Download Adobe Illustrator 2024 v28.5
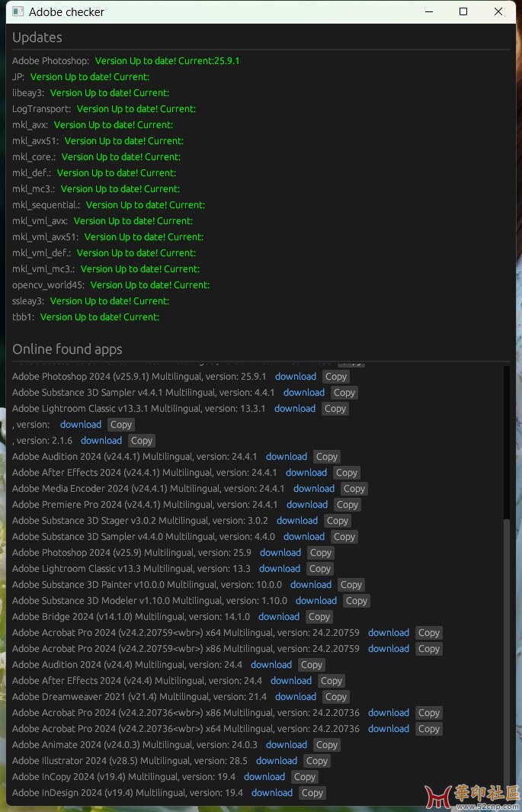The width and height of the screenshot is (522, 812). click(277, 762)
